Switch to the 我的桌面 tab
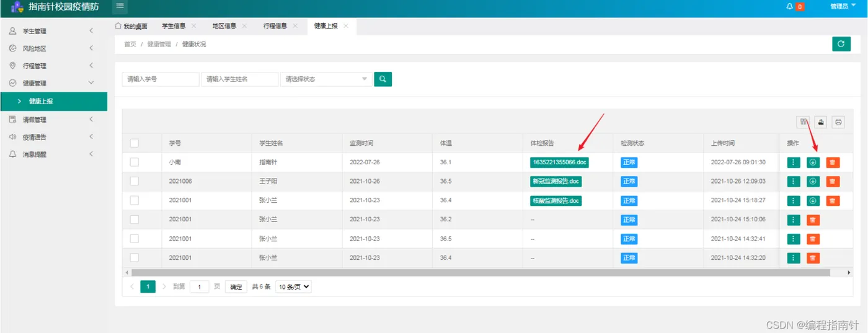This screenshot has width=868, height=333. coord(131,26)
